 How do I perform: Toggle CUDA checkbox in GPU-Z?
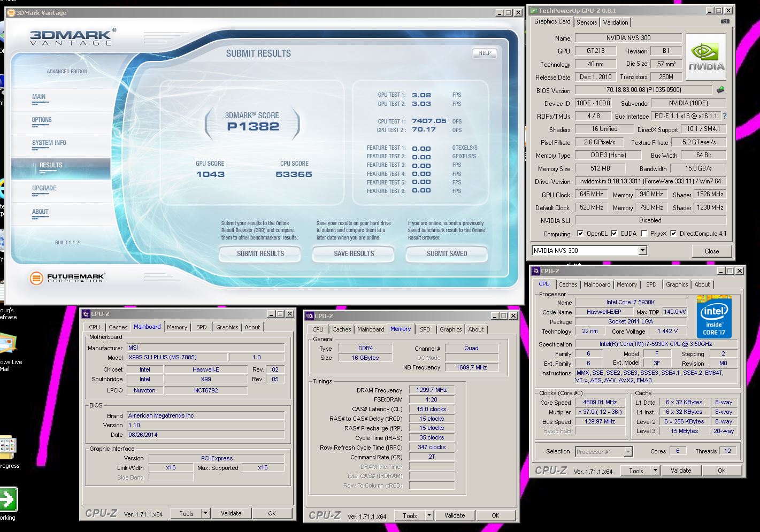(x=614, y=234)
